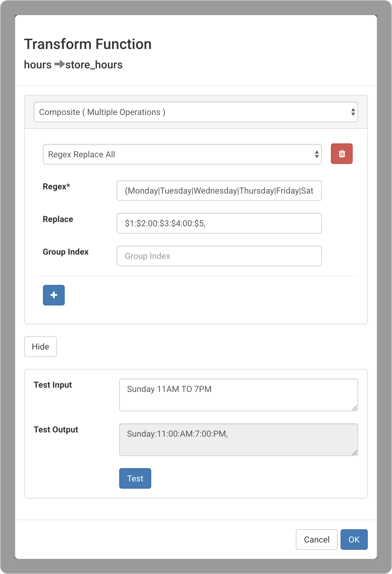The height and width of the screenshot is (574, 392).
Task: Confirm the transform with OK
Action: pos(354,540)
